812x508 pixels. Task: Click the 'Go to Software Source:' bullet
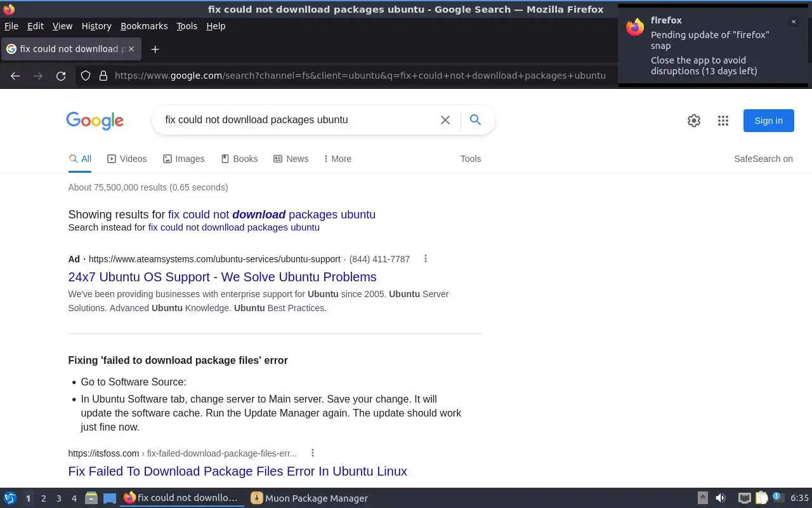[133, 382]
